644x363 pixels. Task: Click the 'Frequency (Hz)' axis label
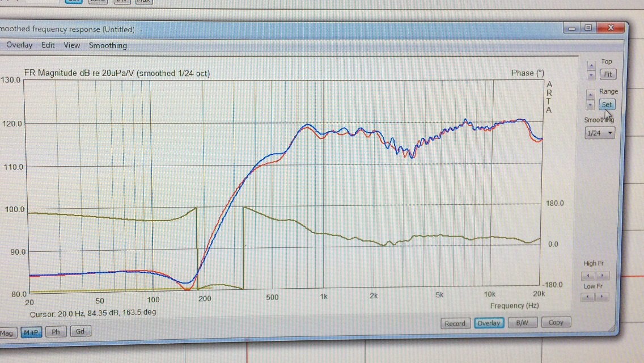(x=514, y=306)
